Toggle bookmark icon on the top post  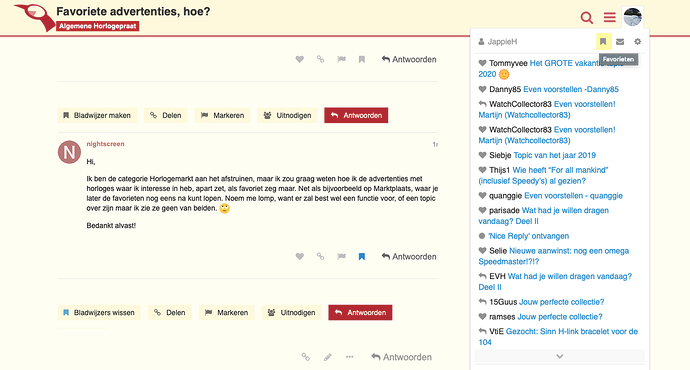click(x=362, y=59)
